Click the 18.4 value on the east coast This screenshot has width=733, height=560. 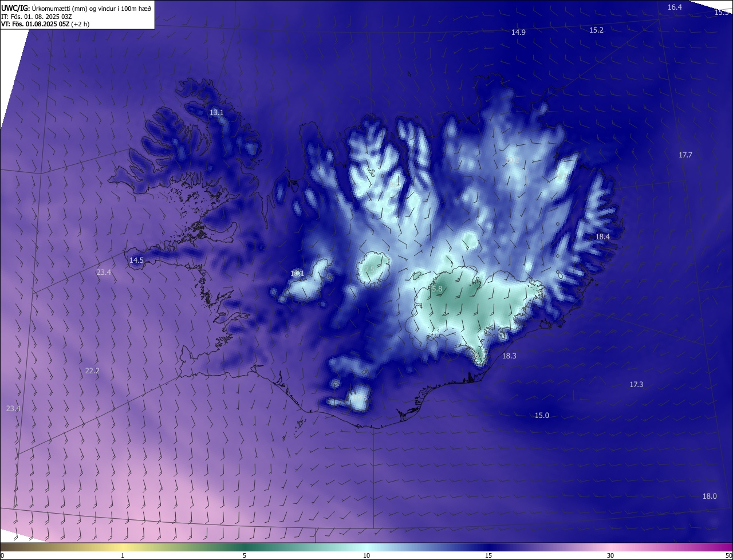coord(602,237)
